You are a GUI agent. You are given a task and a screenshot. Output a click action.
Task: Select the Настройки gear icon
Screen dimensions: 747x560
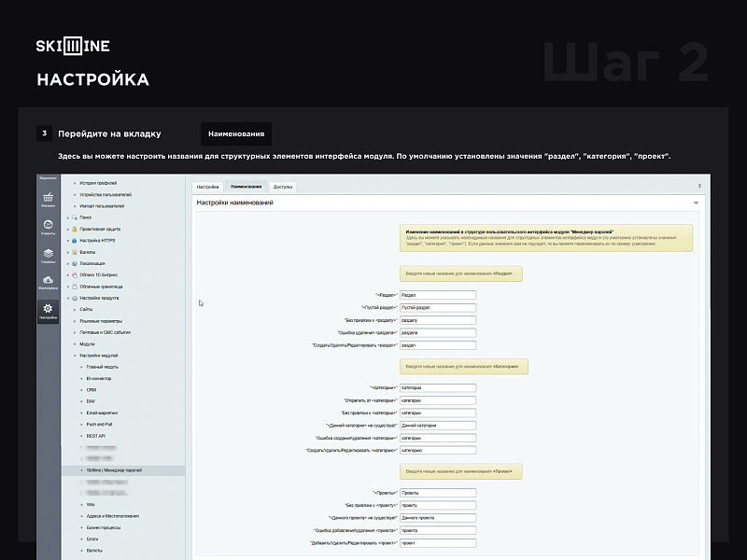point(48,312)
